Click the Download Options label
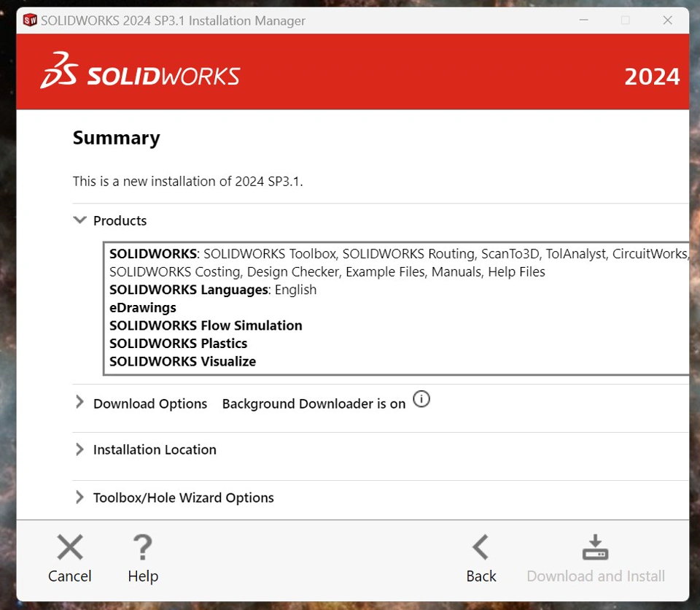This screenshot has height=610, width=700. [x=150, y=404]
